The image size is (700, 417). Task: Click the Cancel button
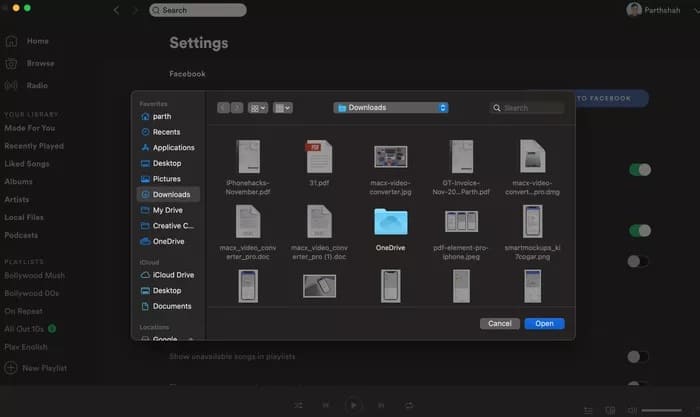click(x=499, y=323)
